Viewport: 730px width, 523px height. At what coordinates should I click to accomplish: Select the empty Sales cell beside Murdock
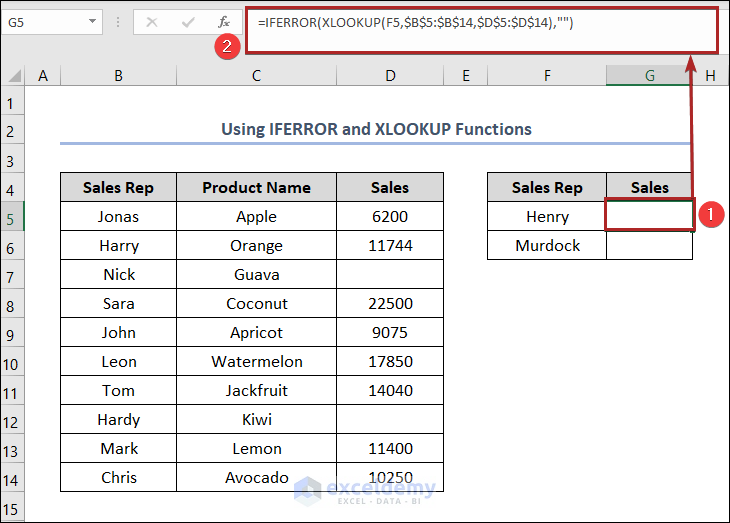[649, 245]
